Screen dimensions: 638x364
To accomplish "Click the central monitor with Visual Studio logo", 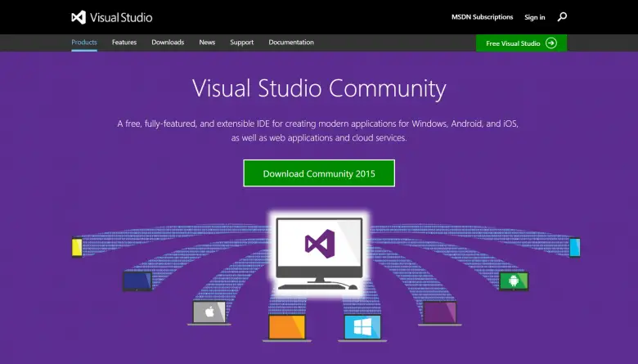I will [319, 254].
